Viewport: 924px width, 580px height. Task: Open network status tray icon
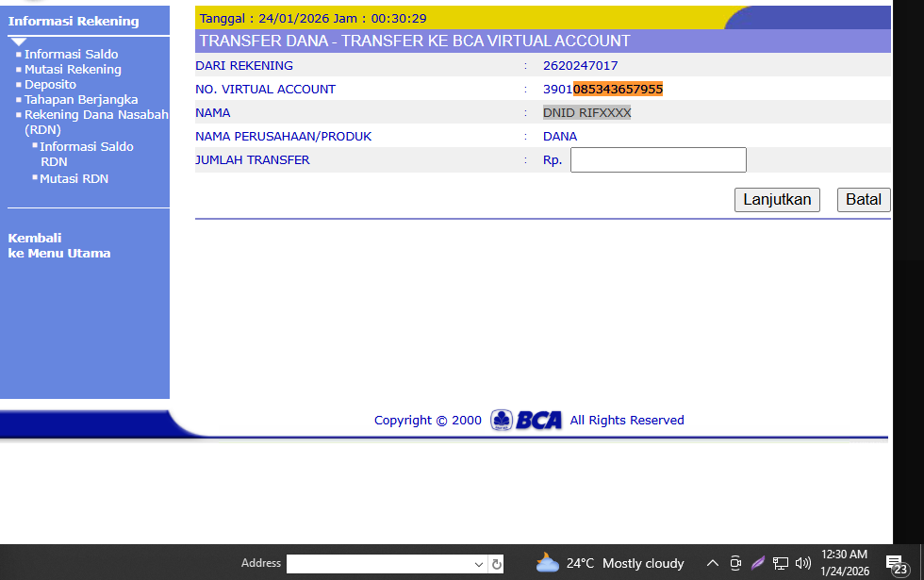point(781,564)
